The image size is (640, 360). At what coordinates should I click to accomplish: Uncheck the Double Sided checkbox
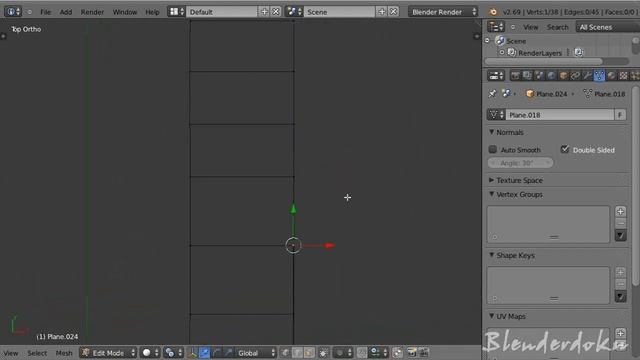pos(565,149)
